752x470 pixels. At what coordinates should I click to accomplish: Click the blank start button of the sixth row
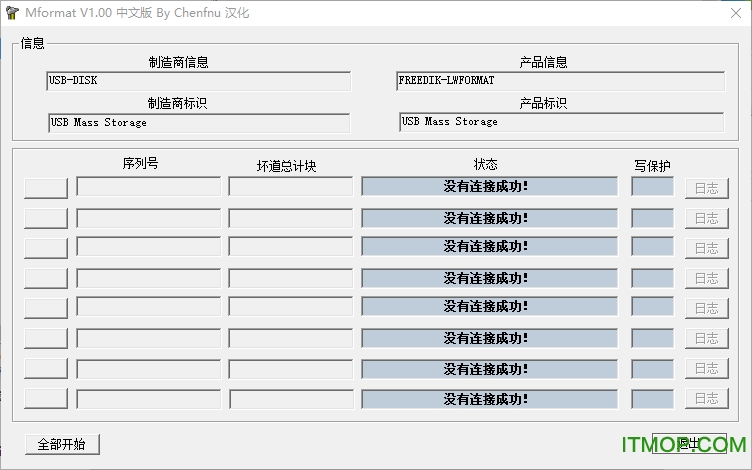[x=46, y=338]
